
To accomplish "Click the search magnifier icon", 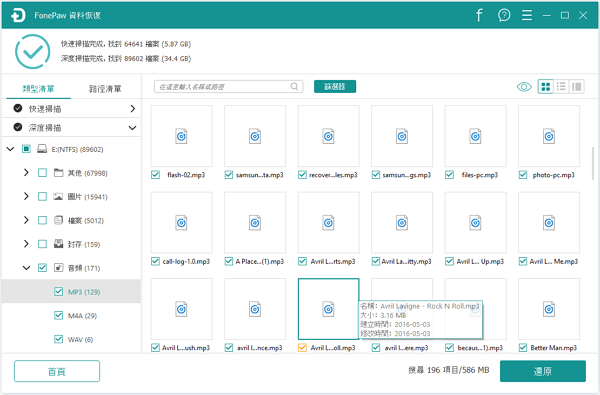I will coord(294,87).
